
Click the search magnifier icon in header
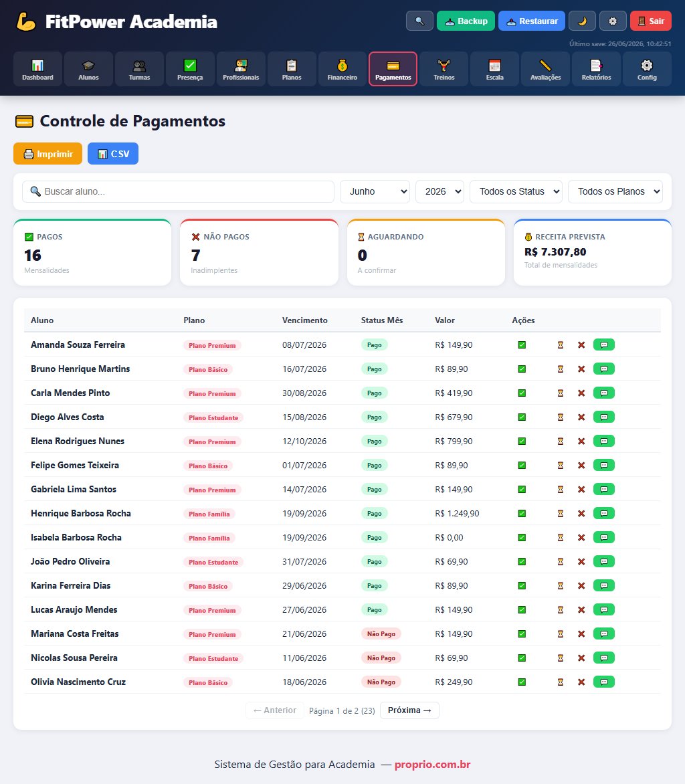pos(419,21)
